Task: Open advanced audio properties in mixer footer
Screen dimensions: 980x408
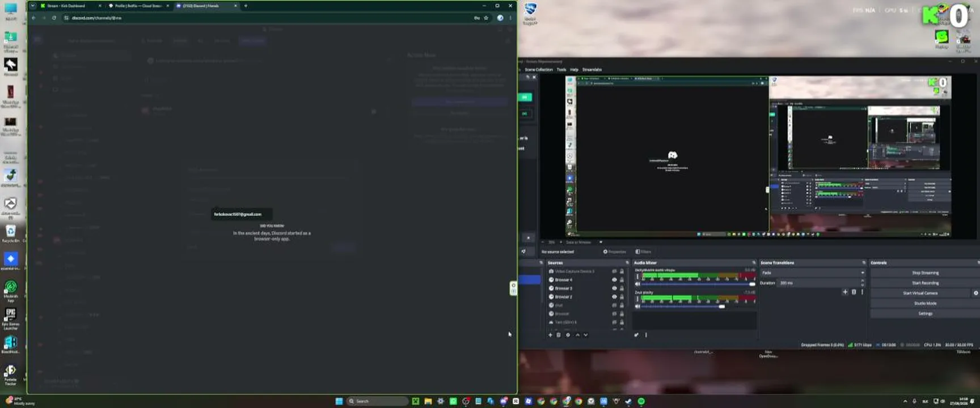Action: [636, 335]
